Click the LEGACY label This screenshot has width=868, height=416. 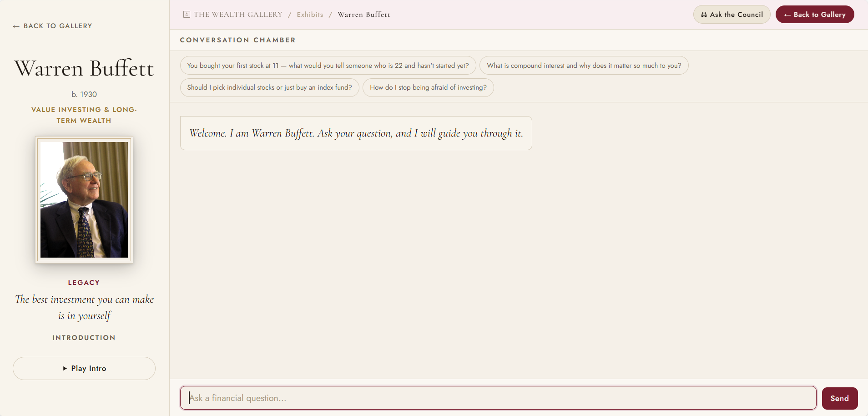pyautogui.click(x=84, y=283)
